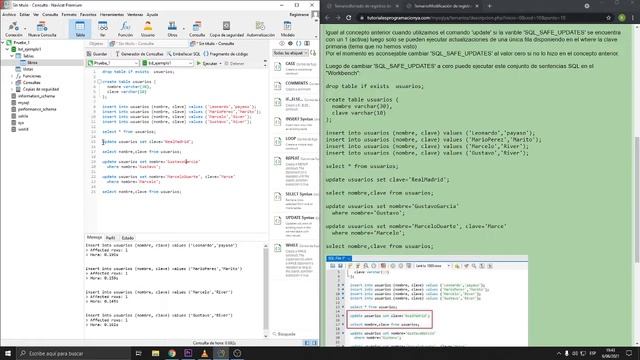The height and width of the screenshot is (360, 640).
Task: Click the Guardar button
Action: point(97,54)
